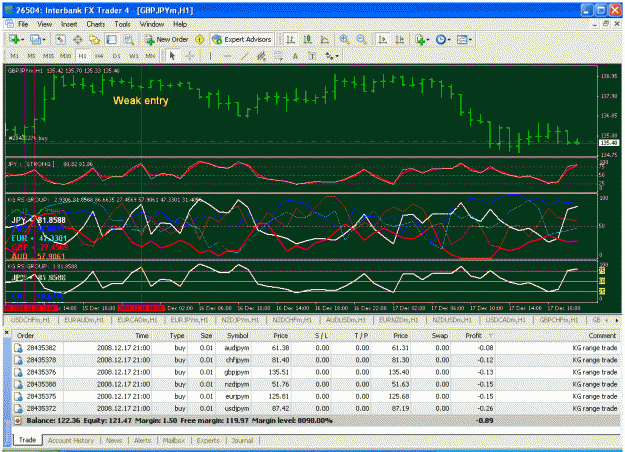Toggle the Data Window crosshair-target icon
The height and width of the screenshot is (452, 625).
coord(78,39)
